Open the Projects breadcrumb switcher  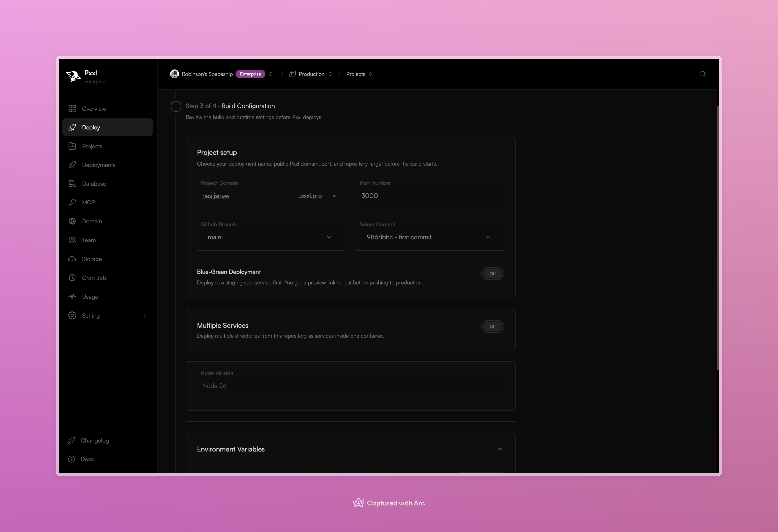click(371, 74)
